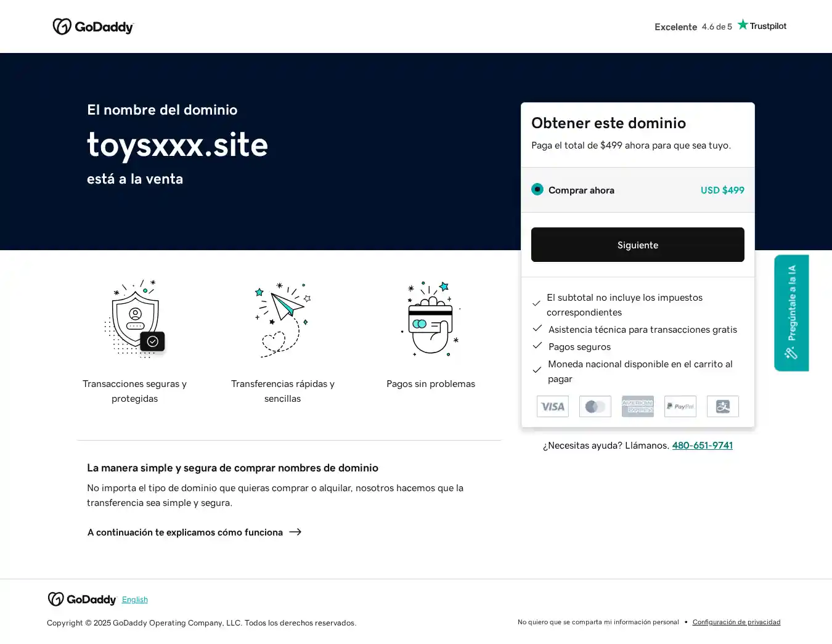The height and width of the screenshot is (644, 832).
Task: Click the Alipay payment icon
Action: [722, 407]
